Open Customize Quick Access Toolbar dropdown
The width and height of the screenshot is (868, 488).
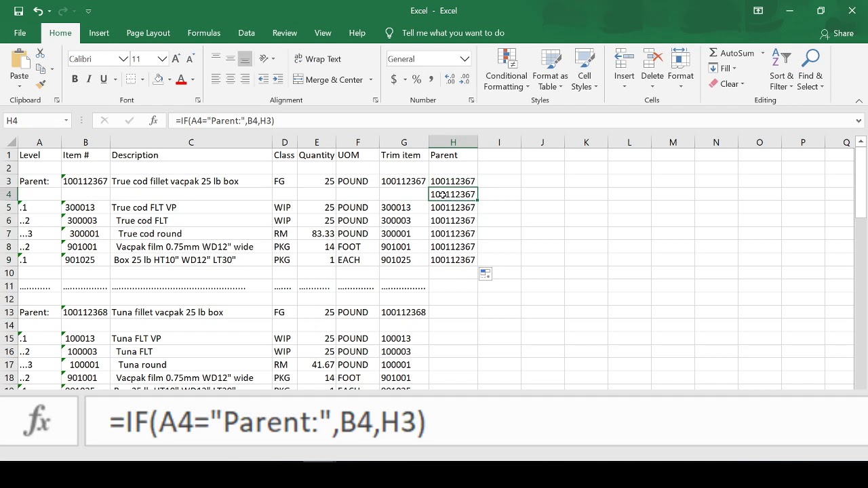pos(88,11)
